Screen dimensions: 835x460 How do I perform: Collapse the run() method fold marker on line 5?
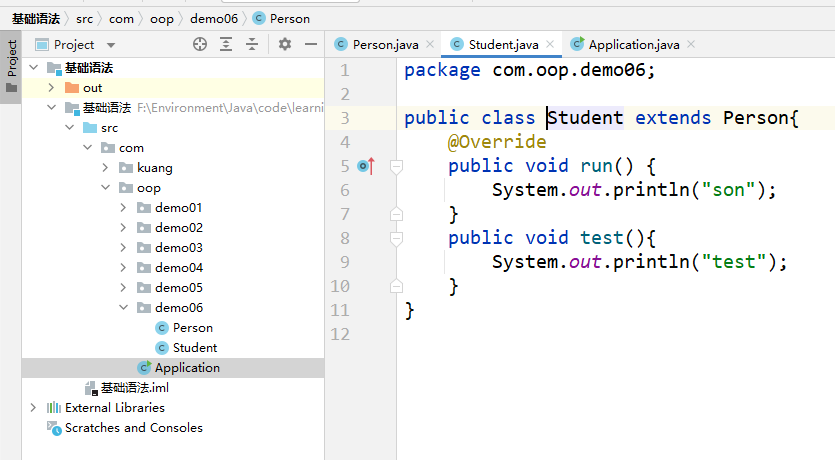click(x=396, y=167)
